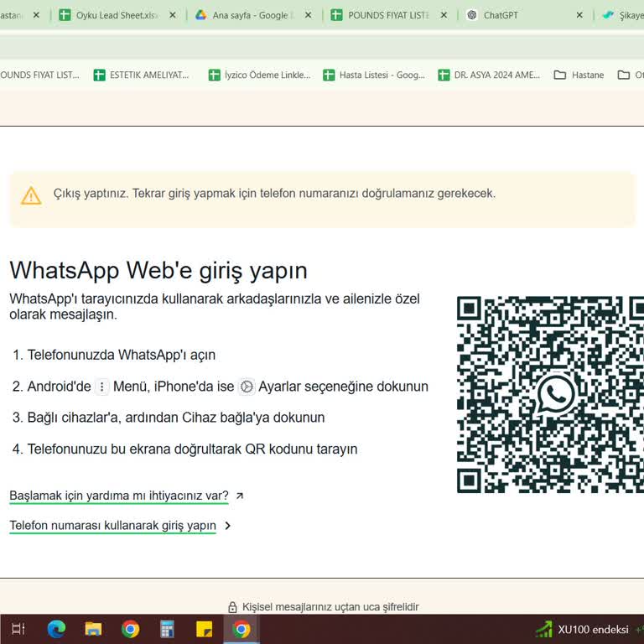Open the Hasta Listesi - Goog bookmark
This screenshot has height=644, width=644.
coord(374,75)
